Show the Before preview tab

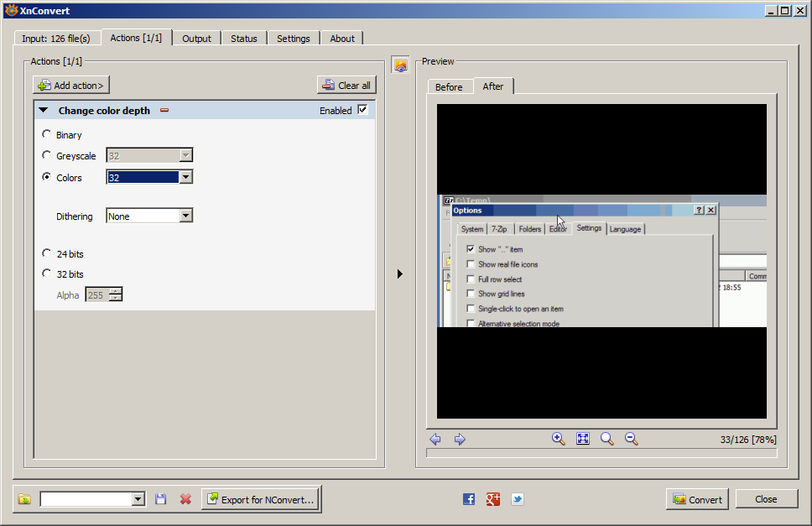pyautogui.click(x=449, y=87)
